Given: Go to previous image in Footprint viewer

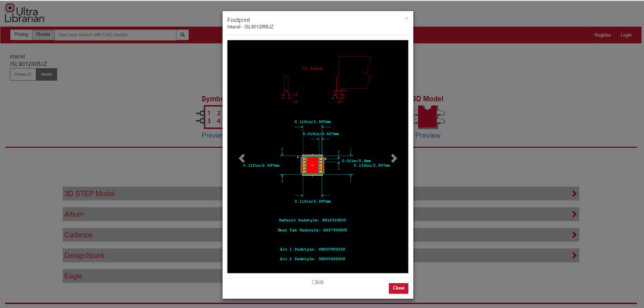Looking at the screenshot, I should (242, 158).
